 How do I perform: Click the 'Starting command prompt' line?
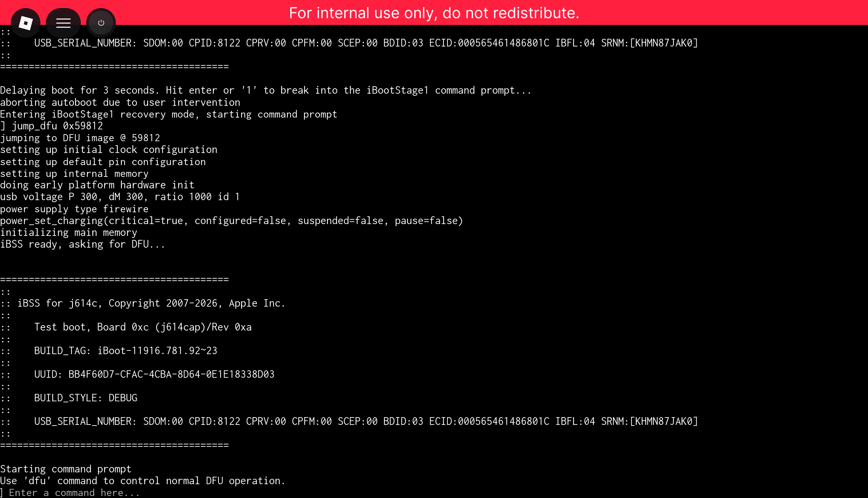(x=66, y=469)
